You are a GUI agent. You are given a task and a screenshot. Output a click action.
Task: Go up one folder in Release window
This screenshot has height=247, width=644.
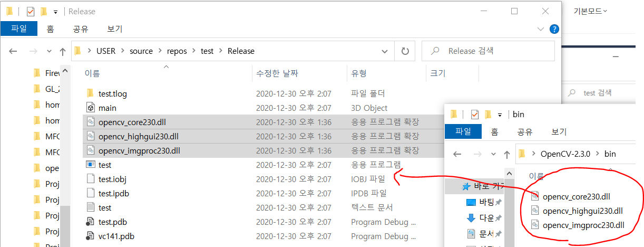63,51
